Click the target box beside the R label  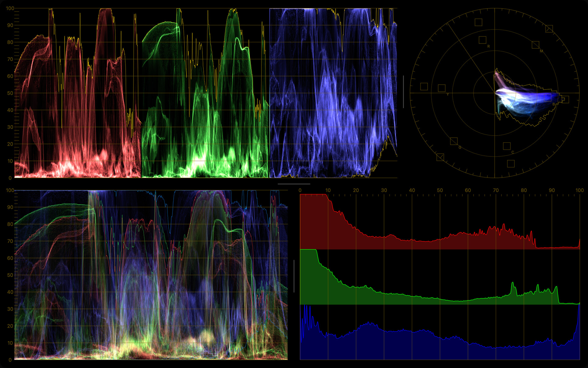(482, 40)
